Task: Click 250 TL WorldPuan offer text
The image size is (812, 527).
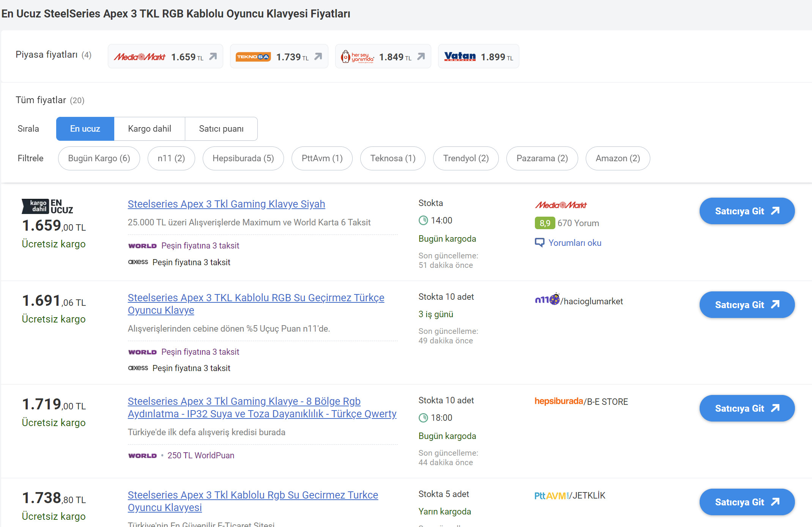Action: (201, 455)
